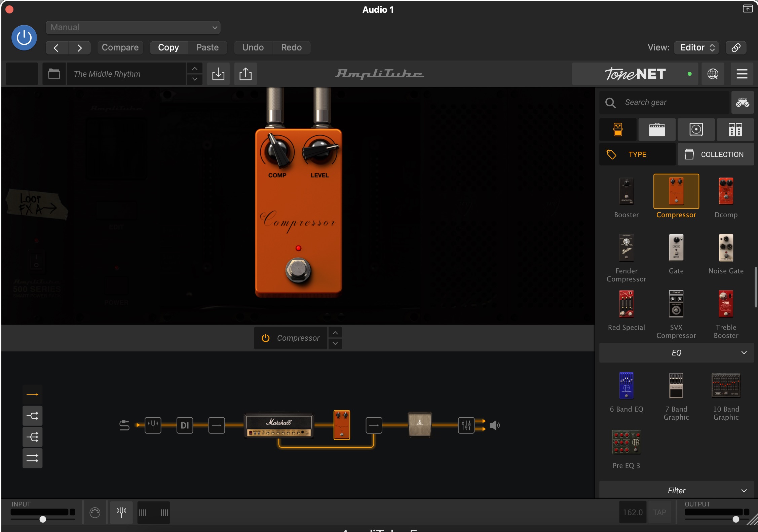Open the hamburger main menu

pos(742,74)
